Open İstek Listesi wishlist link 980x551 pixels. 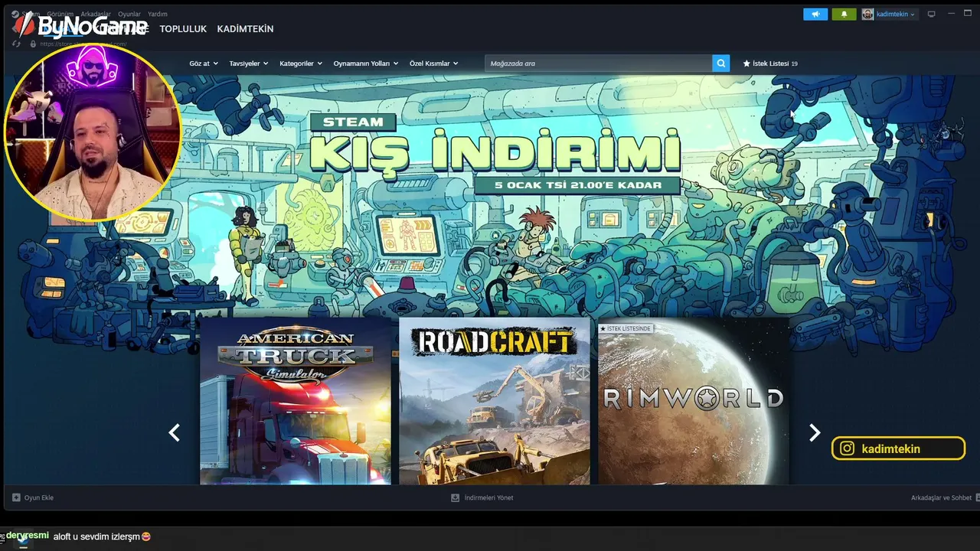770,64
